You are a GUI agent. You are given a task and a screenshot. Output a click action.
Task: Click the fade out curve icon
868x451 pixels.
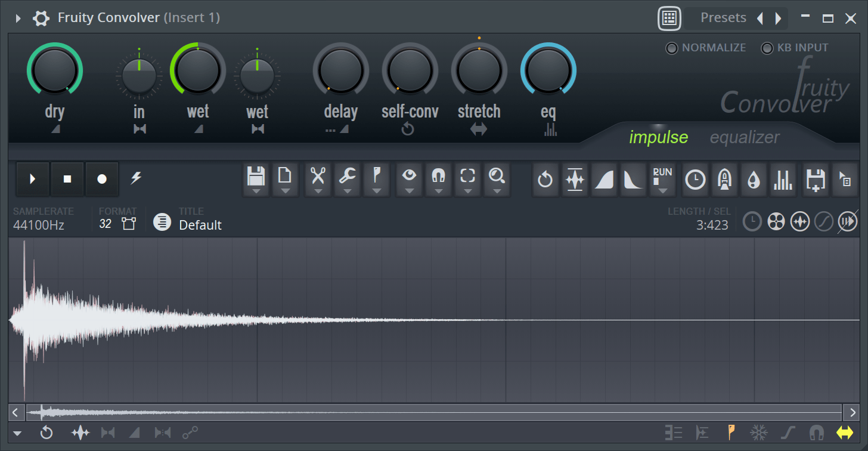point(633,180)
